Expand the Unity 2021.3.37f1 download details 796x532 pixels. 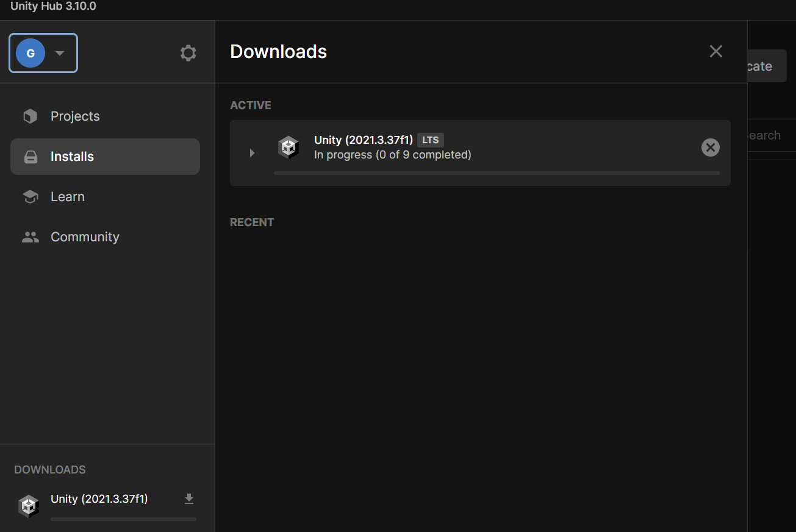coord(252,153)
